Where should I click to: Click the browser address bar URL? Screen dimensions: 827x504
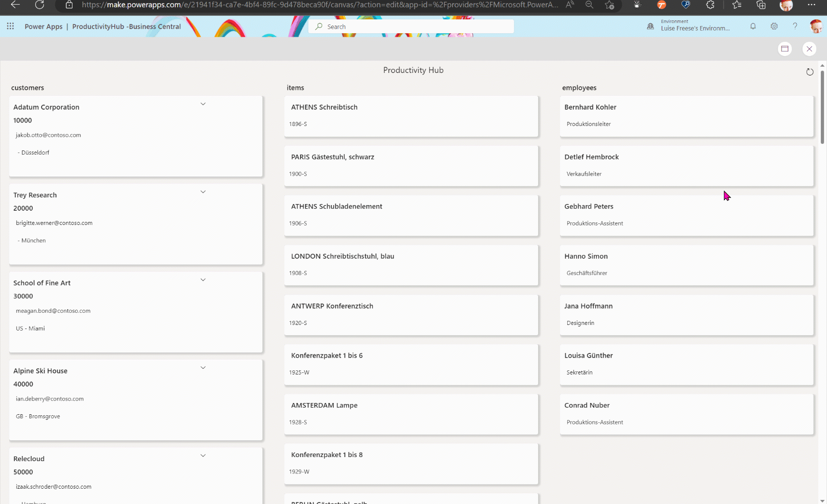pyautogui.click(x=320, y=5)
